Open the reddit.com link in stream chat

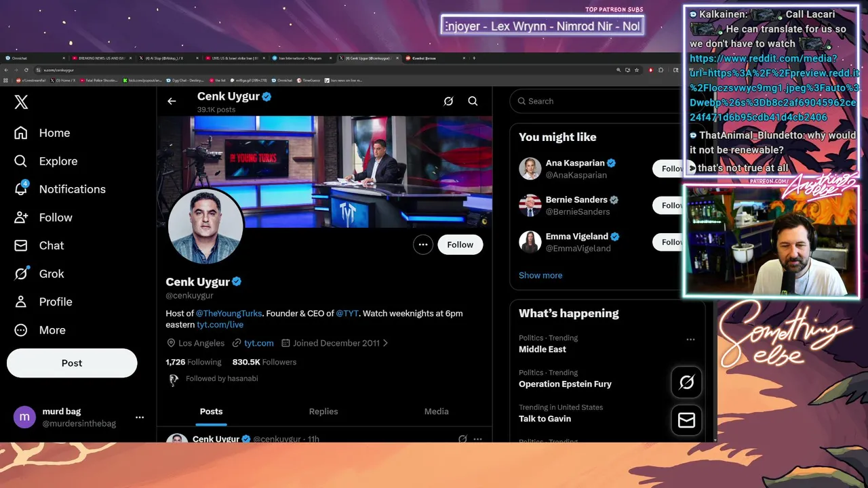pyautogui.click(x=773, y=88)
